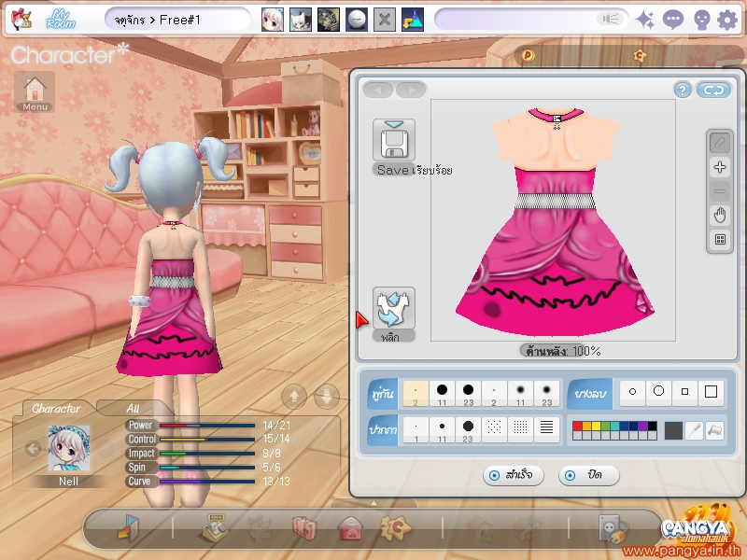This screenshot has width=747, height=560.
Task: Click the reset loop arrows button
Action: point(713,90)
